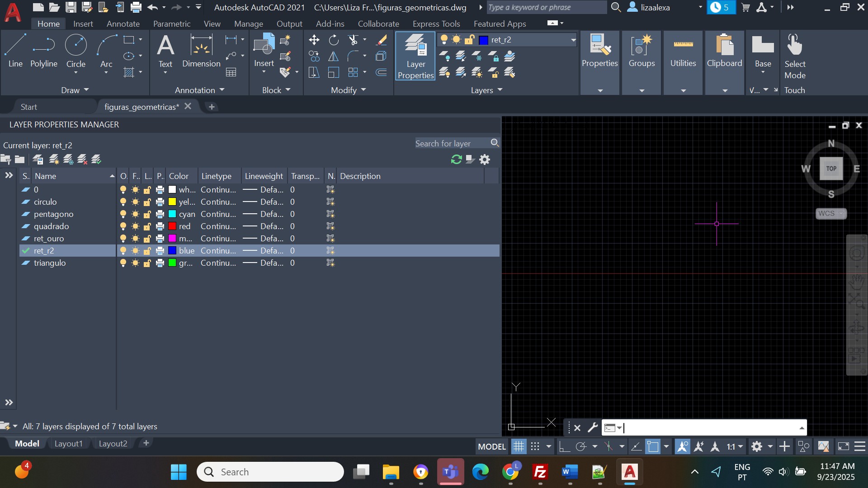Open Layer Properties Manager settings gear
868x488 pixels.
point(485,160)
